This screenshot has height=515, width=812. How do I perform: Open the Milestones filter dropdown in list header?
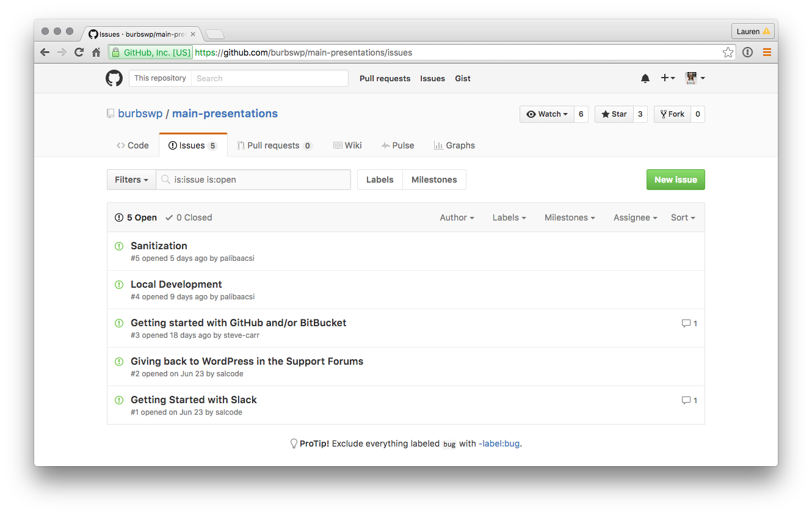[x=570, y=217]
